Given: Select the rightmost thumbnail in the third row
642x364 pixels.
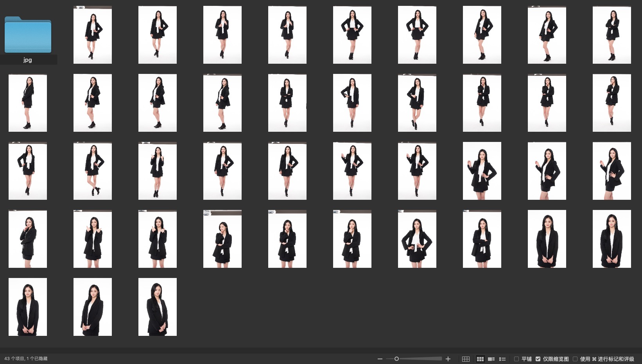Looking at the screenshot, I should pyautogui.click(x=612, y=171).
